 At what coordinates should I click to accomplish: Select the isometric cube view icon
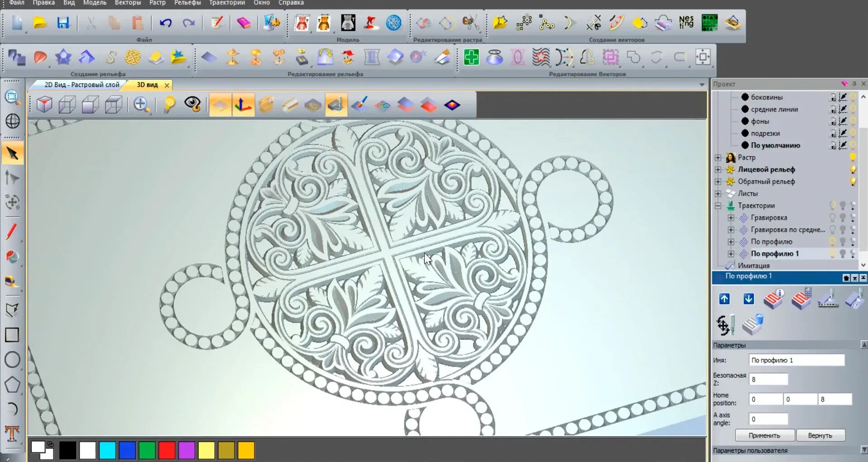44,105
